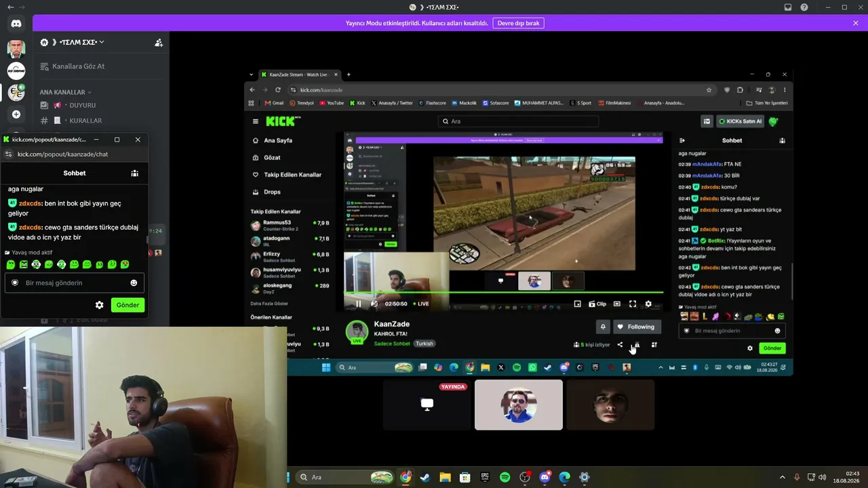Reload the kick.com page
Screen dimensions: 868x488
pos(278,89)
